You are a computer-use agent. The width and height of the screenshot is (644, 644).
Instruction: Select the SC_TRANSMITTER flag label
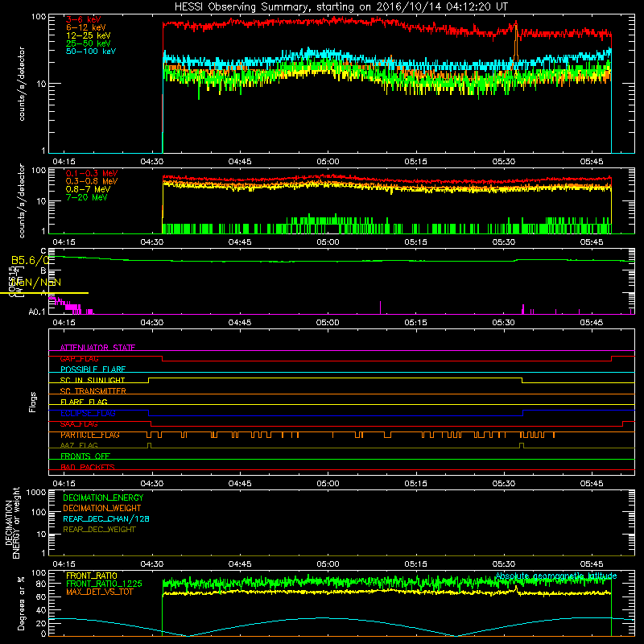[x=93, y=391]
